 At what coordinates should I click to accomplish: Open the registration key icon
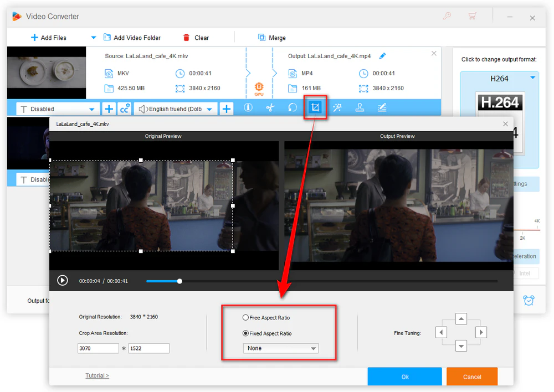447,16
